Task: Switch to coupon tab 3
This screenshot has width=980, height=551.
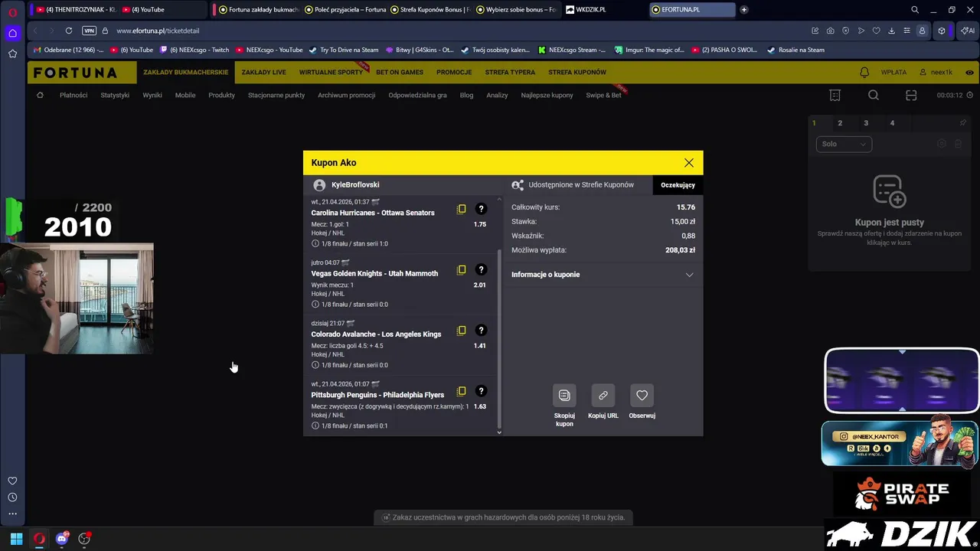Action: (866, 123)
